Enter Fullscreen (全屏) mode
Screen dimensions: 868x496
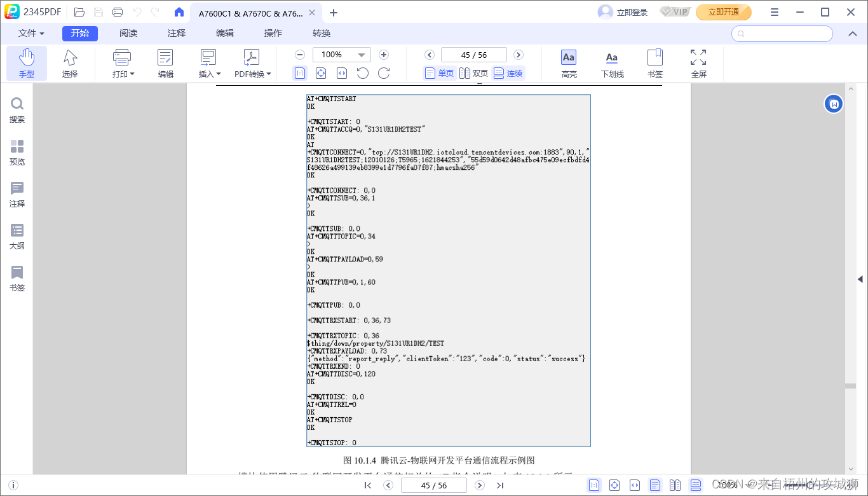pos(698,64)
